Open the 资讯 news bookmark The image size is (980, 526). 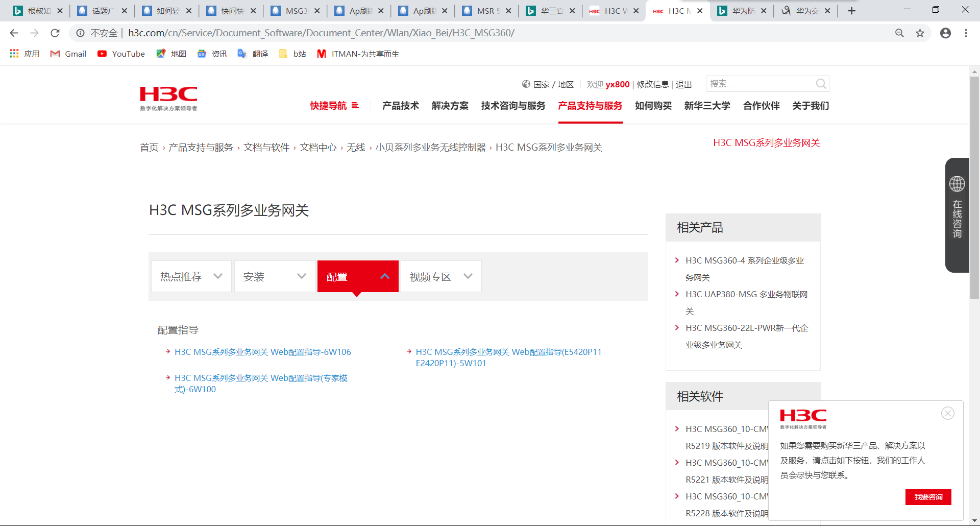coord(212,54)
